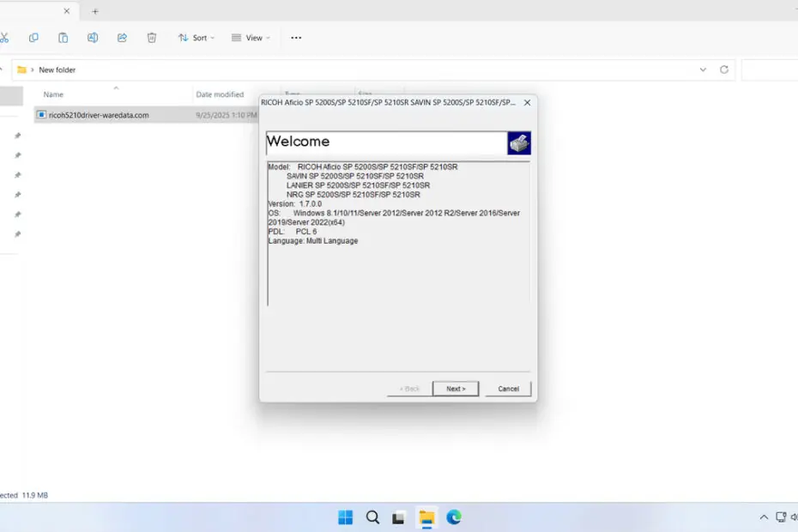Click Next in the RICOH installer
Image resolution: width=798 pixels, height=532 pixels.
click(x=456, y=389)
